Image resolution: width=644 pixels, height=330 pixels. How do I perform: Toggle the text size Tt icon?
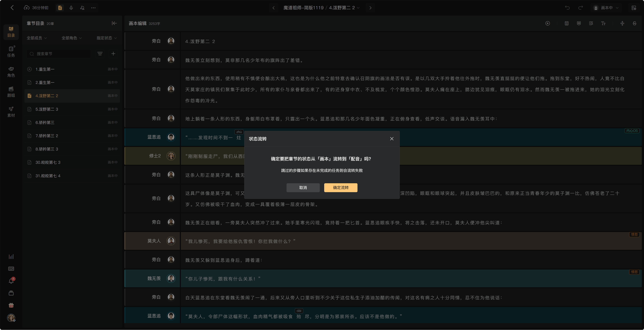pyautogui.click(x=603, y=23)
